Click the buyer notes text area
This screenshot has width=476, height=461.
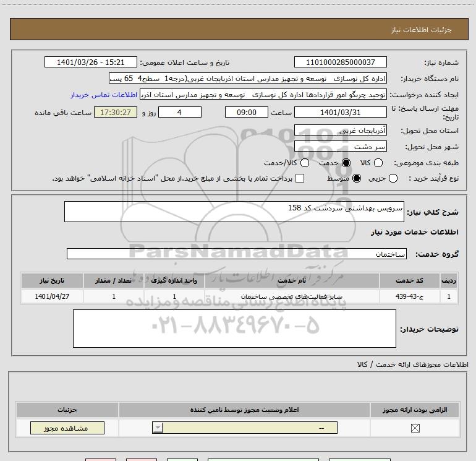[234, 329]
